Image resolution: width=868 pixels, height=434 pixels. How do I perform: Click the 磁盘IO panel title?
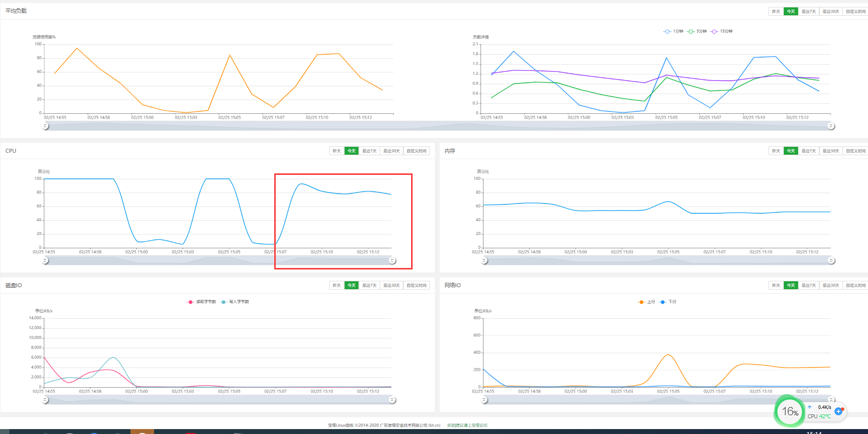14,285
